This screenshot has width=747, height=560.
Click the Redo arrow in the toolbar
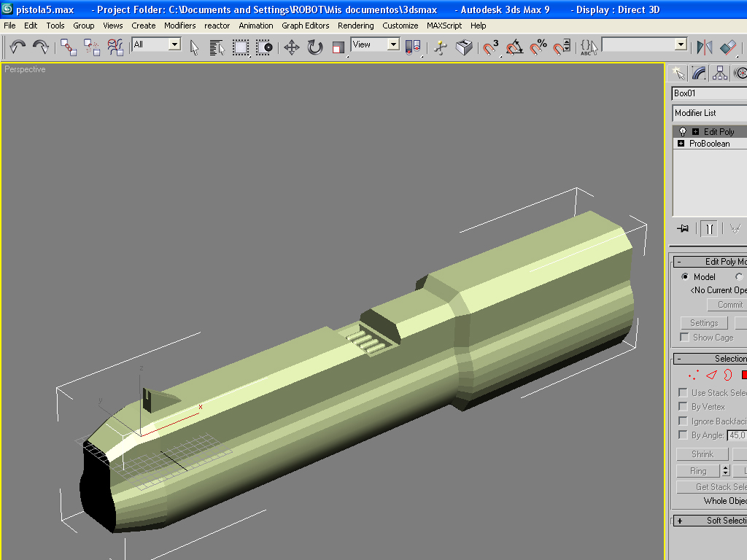(x=41, y=47)
